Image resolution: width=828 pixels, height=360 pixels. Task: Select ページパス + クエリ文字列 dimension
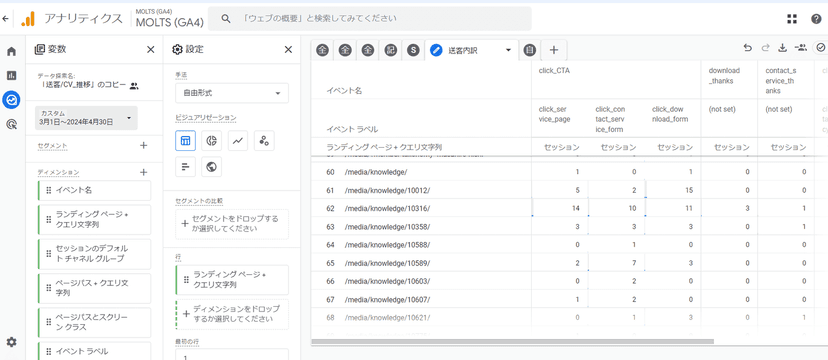click(x=95, y=288)
